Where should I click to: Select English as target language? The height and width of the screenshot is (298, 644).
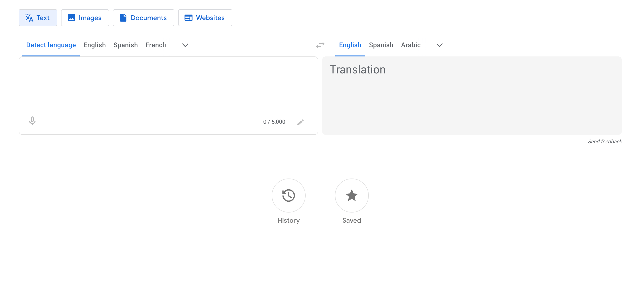[350, 45]
